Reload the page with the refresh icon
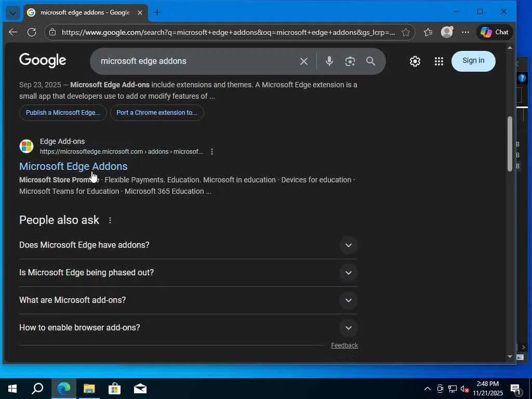 point(32,32)
